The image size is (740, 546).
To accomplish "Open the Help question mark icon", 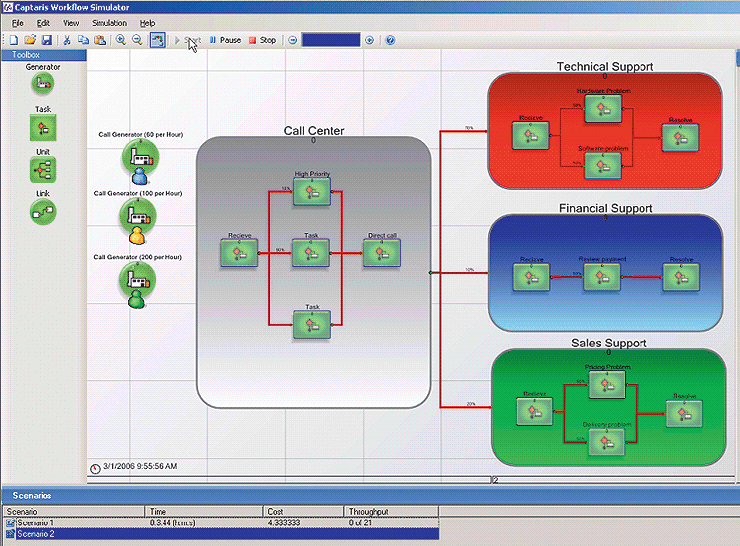I will click(390, 40).
